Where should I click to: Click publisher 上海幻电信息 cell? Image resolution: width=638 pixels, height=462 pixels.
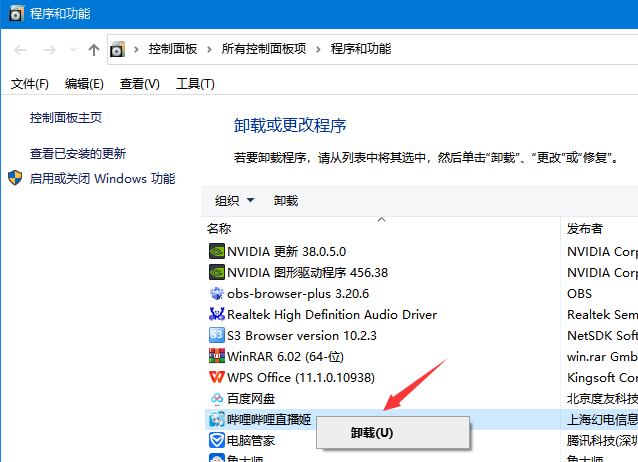(x=602, y=420)
